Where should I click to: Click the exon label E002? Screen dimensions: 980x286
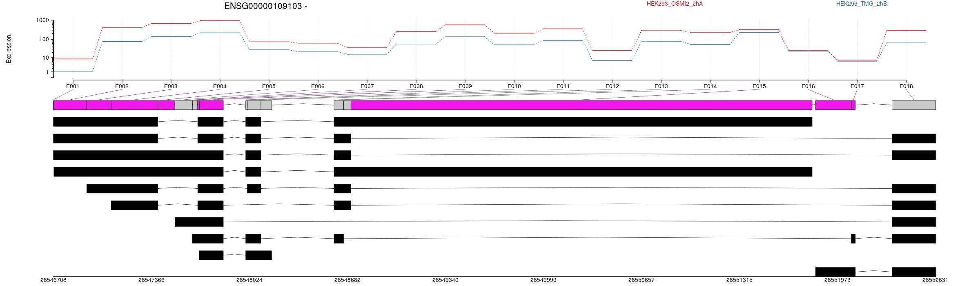[122, 86]
